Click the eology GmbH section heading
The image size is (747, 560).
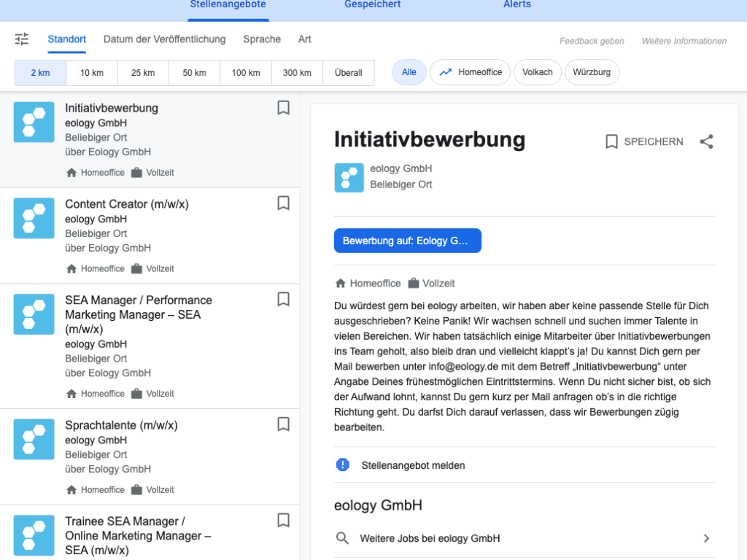[379, 505]
